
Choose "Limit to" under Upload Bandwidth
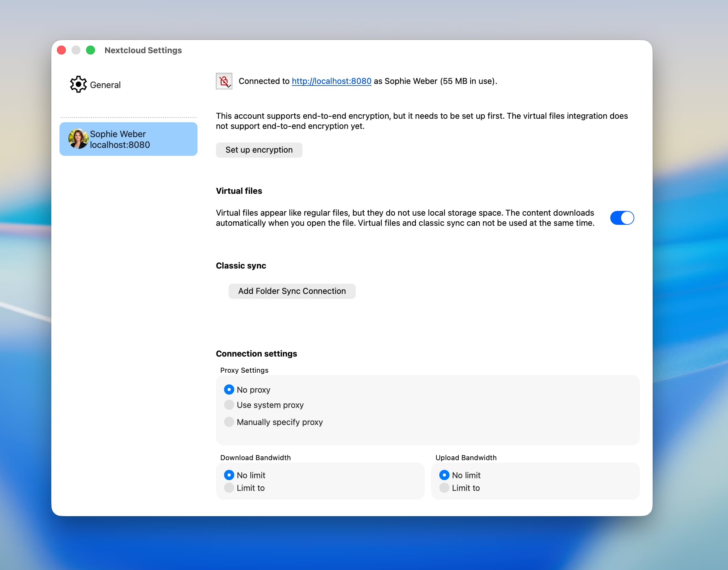[444, 488]
